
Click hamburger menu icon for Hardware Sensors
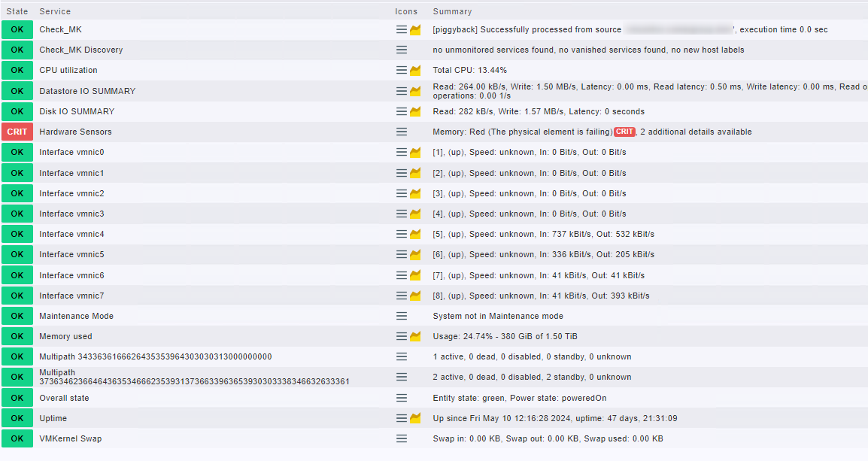[402, 132]
